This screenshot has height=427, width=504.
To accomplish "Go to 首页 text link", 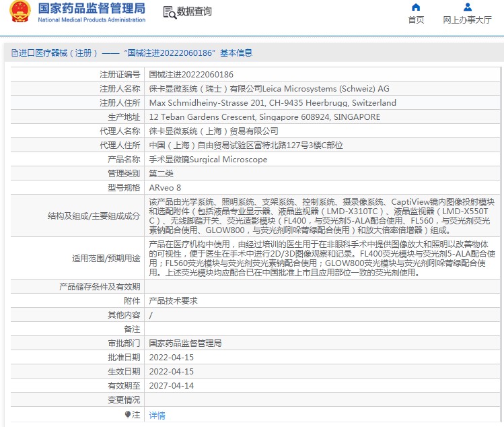I will coord(416,20).
